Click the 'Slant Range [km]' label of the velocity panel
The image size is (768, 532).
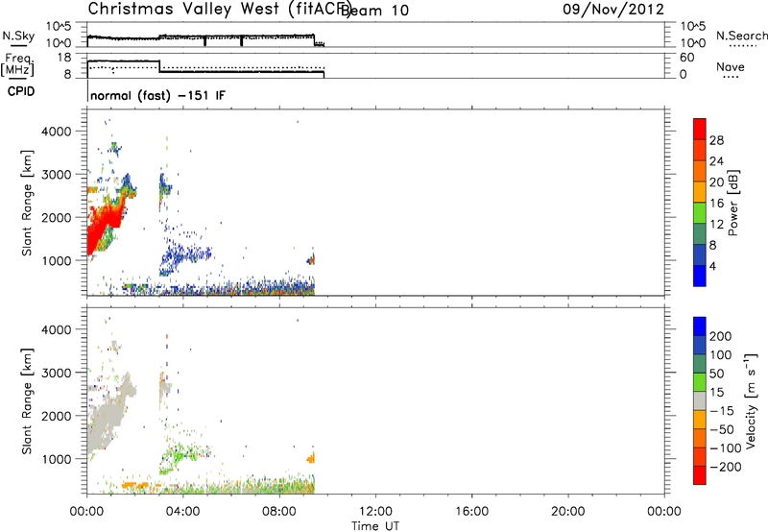click(27, 401)
